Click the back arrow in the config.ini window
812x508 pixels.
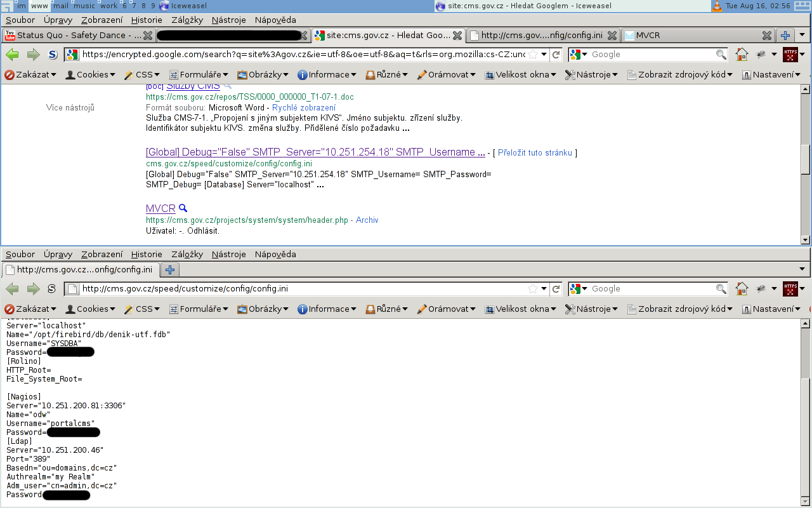(x=13, y=289)
